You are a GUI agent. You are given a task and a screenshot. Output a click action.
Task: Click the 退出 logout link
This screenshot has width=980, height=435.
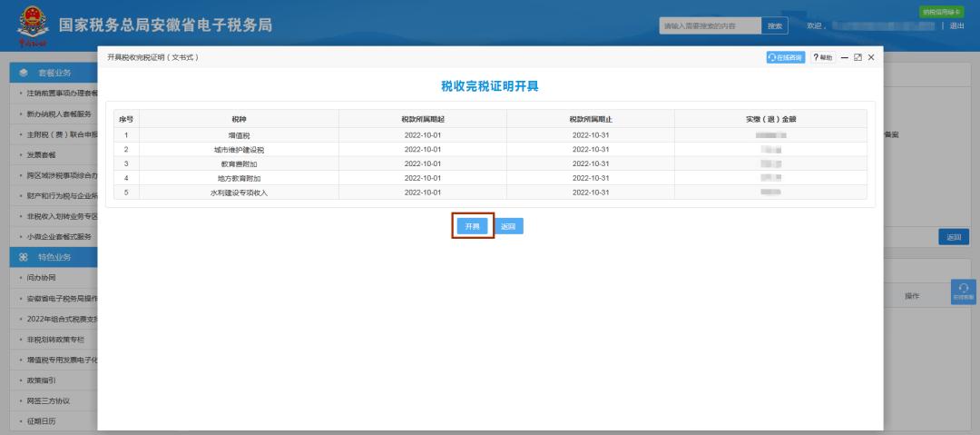coord(958,26)
